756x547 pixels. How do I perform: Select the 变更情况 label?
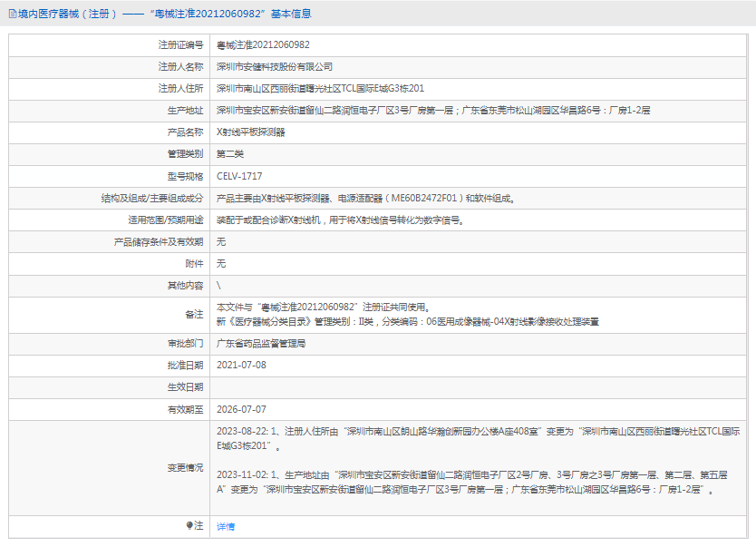tap(185, 468)
